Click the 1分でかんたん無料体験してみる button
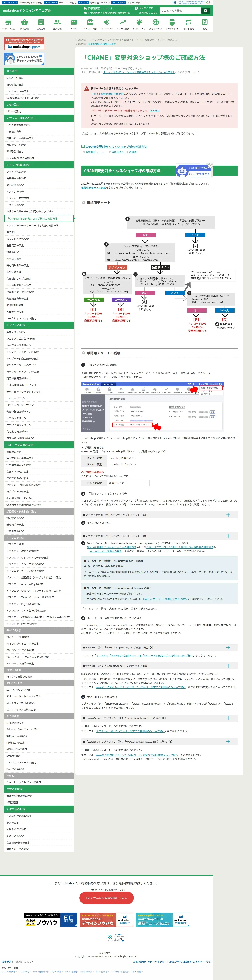The height and width of the screenshot is (980, 252). (x=107, y=898)
